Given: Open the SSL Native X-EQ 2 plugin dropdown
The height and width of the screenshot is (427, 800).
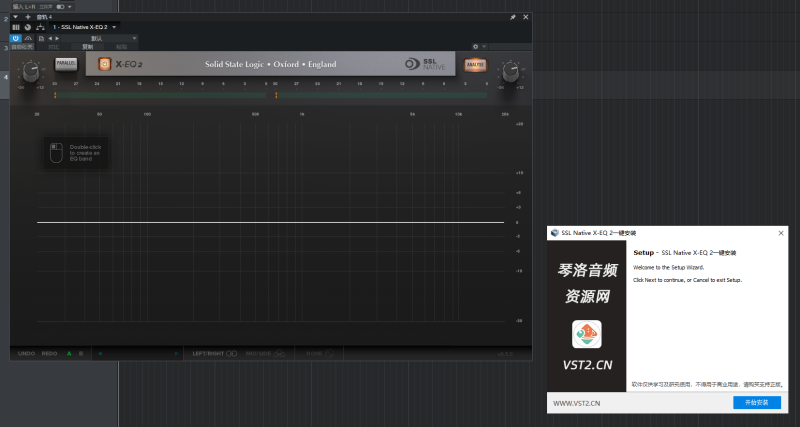Looking at the screenshot, I should (85, 27).
